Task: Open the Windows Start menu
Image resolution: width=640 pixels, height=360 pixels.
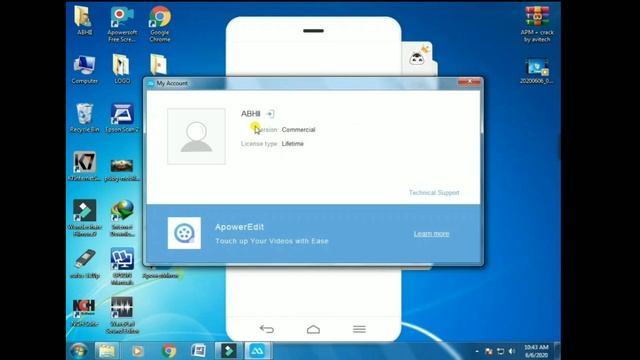Action: (x=78, y=351)
